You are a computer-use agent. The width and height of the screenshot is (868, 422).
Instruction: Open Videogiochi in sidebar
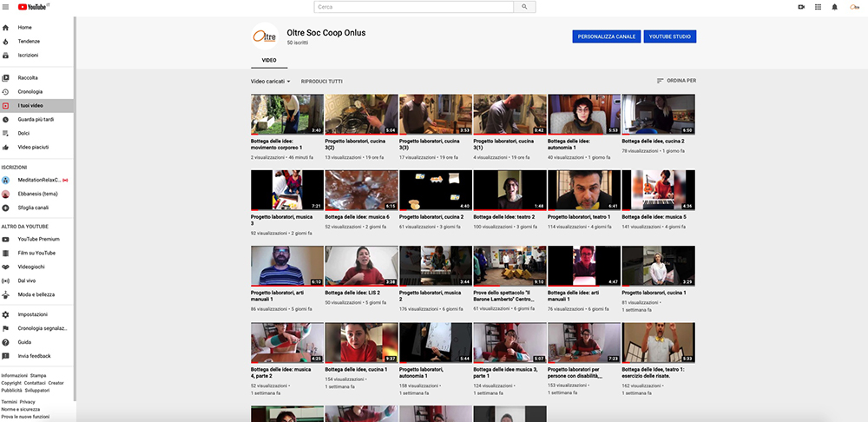tap(36, 267)
